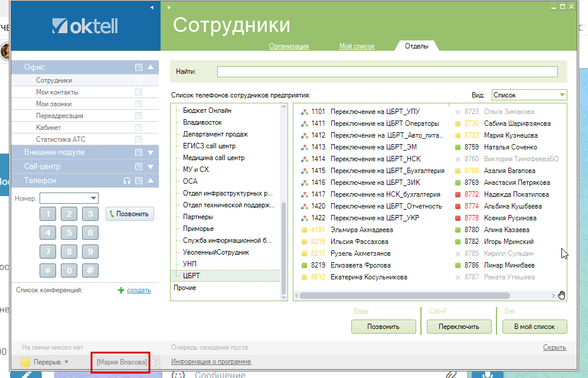Collapse the Офис section

151,67
